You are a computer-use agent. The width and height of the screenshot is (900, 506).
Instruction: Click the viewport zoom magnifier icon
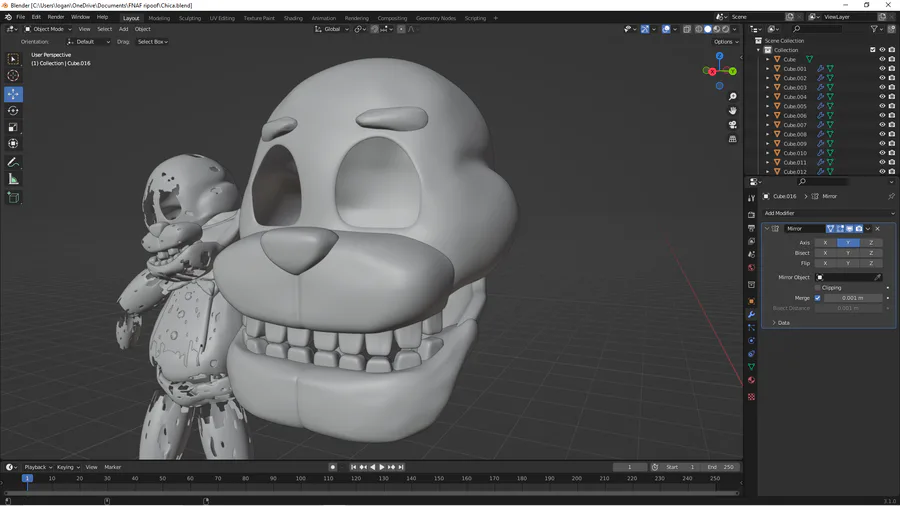[732, 97]
